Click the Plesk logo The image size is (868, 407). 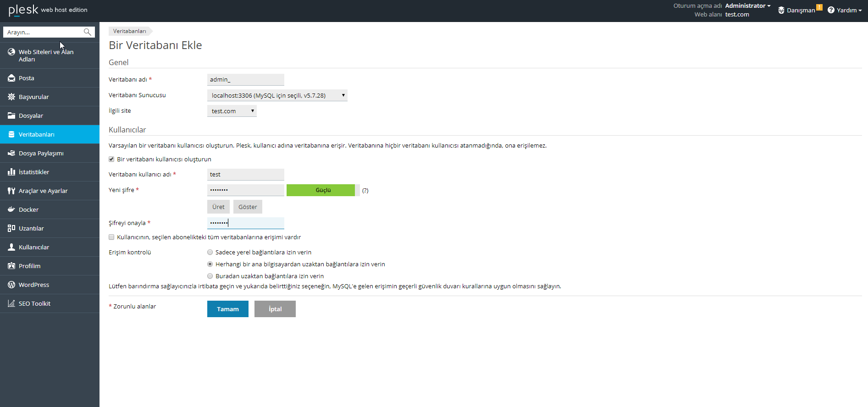coord(23,10)
